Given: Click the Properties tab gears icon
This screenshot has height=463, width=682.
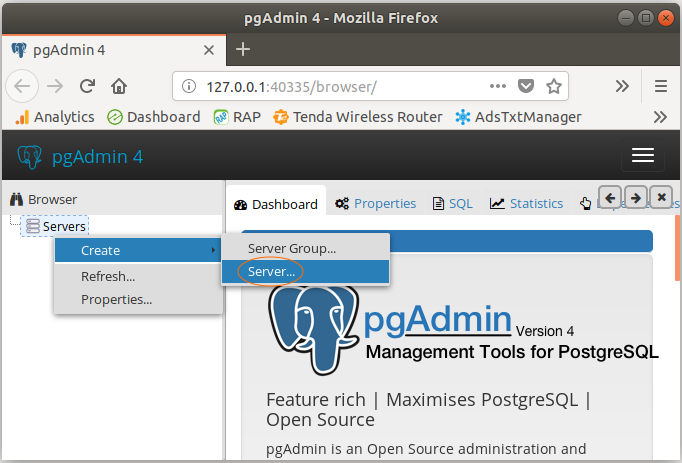Looking at the screenshot, I should (342, 203).
